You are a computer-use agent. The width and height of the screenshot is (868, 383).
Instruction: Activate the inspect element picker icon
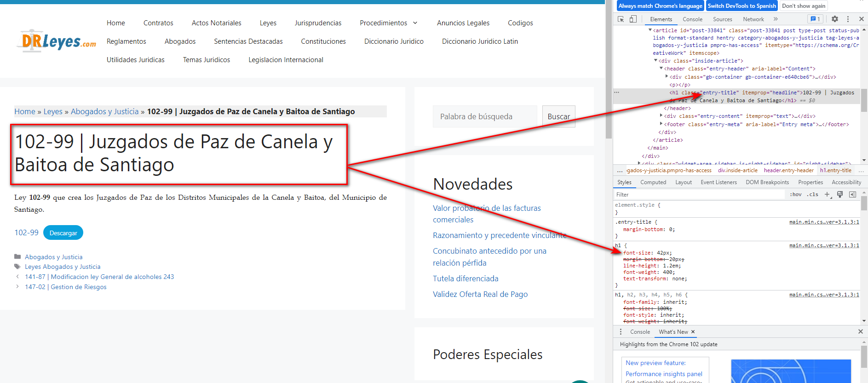point(621,19)
